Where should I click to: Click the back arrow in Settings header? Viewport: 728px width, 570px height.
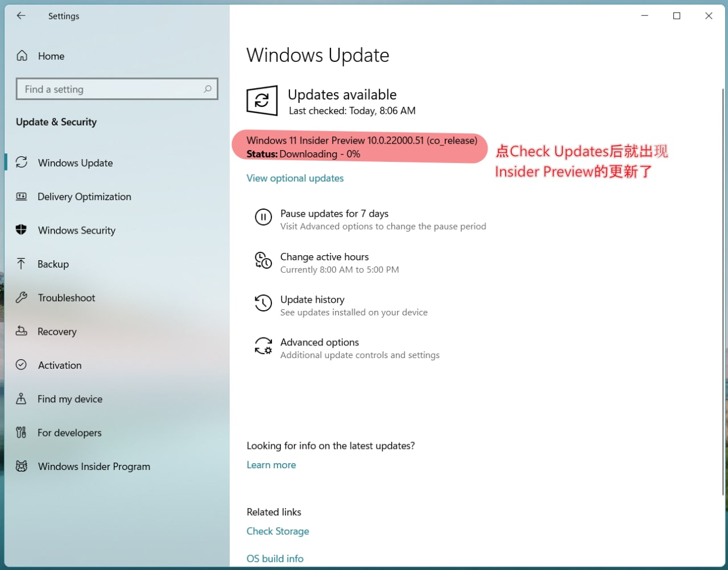[x=21, y=16]
